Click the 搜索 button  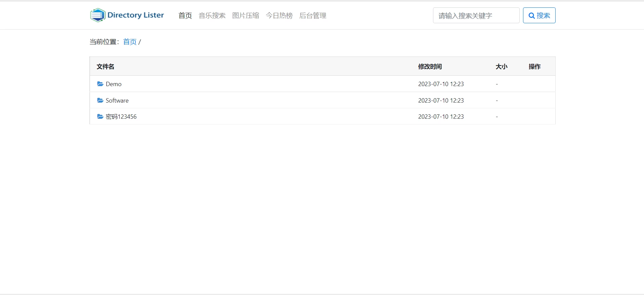539,15
